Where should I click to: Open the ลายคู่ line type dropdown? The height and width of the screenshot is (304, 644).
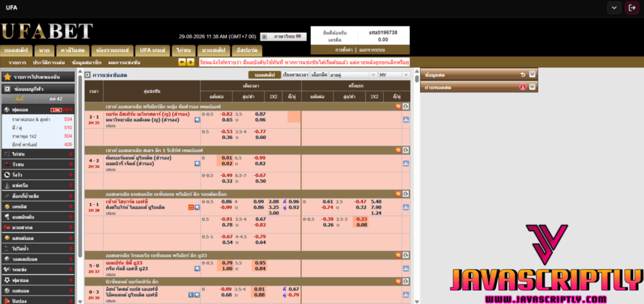tap(352, 75)
